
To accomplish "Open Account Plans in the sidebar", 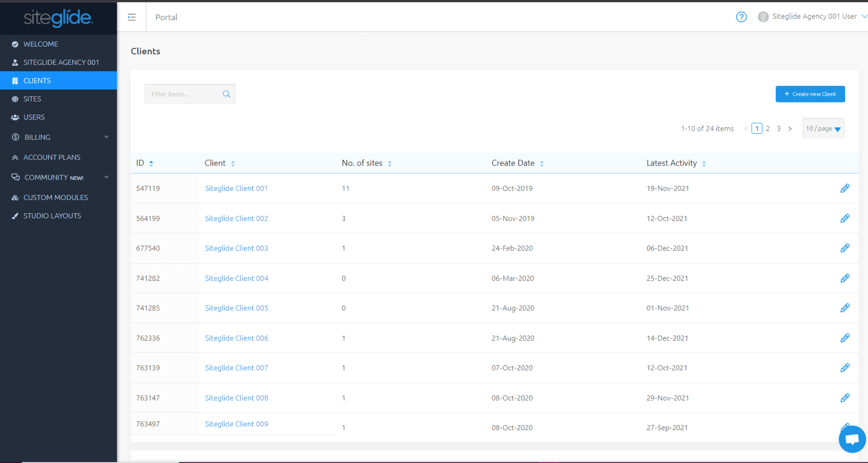I will (59, 157).
